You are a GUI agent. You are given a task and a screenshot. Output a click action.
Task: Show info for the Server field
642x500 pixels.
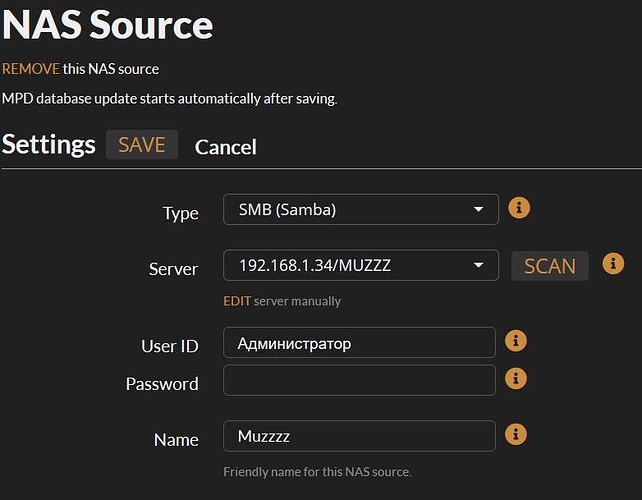pos(613,263)
